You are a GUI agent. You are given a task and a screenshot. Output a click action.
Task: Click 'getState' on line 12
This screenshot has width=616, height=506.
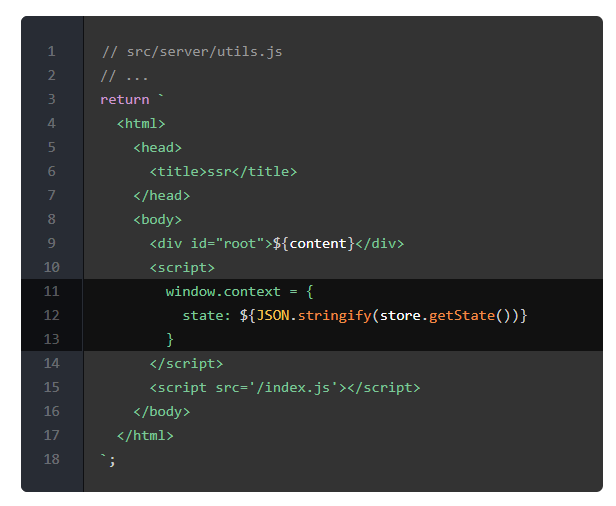point(462,315)
